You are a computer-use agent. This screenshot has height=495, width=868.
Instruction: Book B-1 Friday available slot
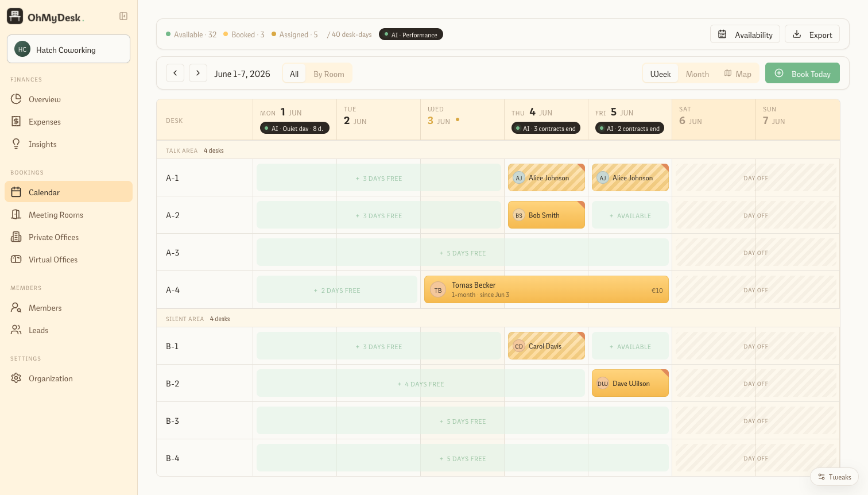[x=630, y=346]
